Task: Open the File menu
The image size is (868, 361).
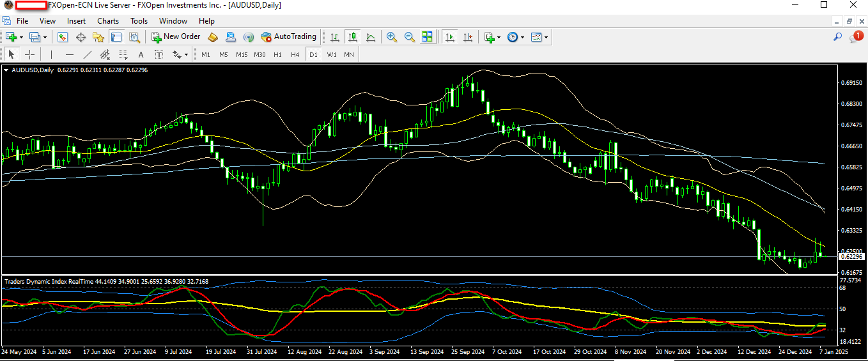Action: click(22, 21)
